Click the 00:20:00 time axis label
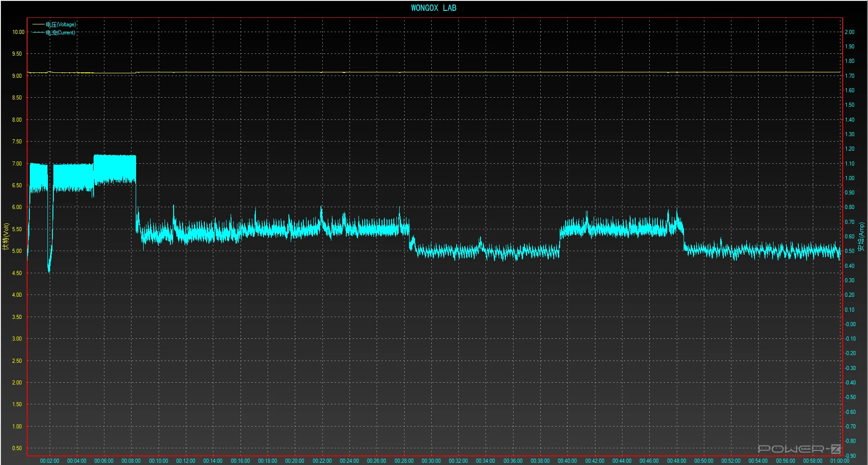Viewport: 868px width, 465px height. [x=295, y=461]
